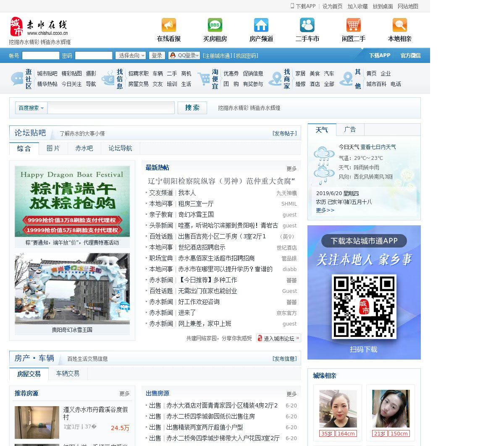Open the 遵义赤水市丹霞溪谷度假村 listing photo
Image resolution: width=504 pixels, height=446 pixels.
point(37,422)
